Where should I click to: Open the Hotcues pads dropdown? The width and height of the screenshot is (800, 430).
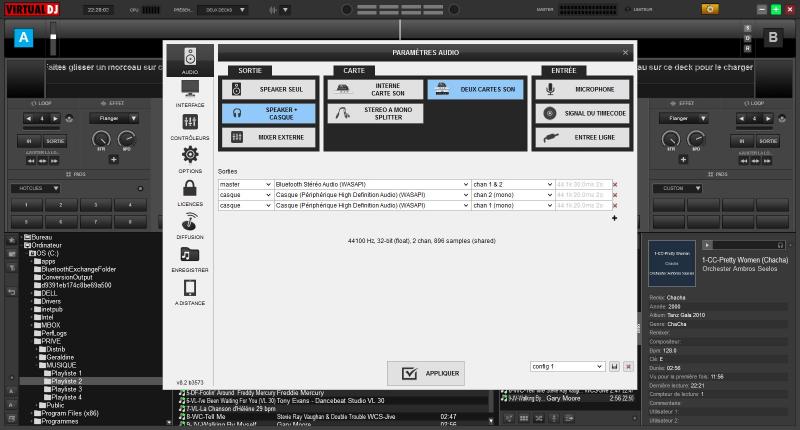(x=35, y=188)
